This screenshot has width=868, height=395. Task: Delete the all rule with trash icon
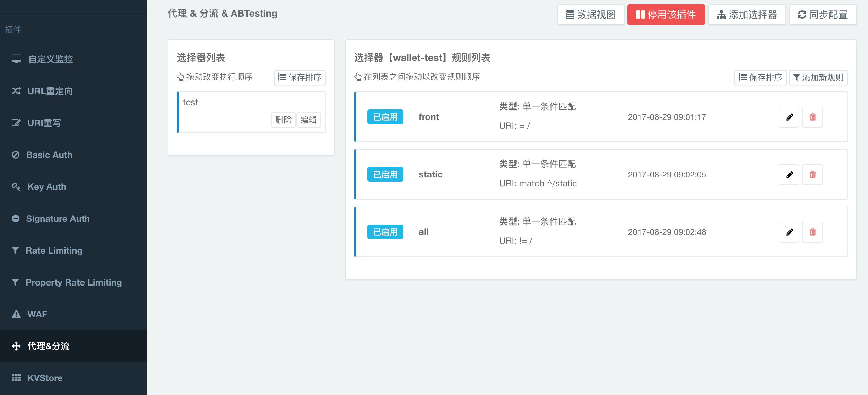click(x=813, y=232)
